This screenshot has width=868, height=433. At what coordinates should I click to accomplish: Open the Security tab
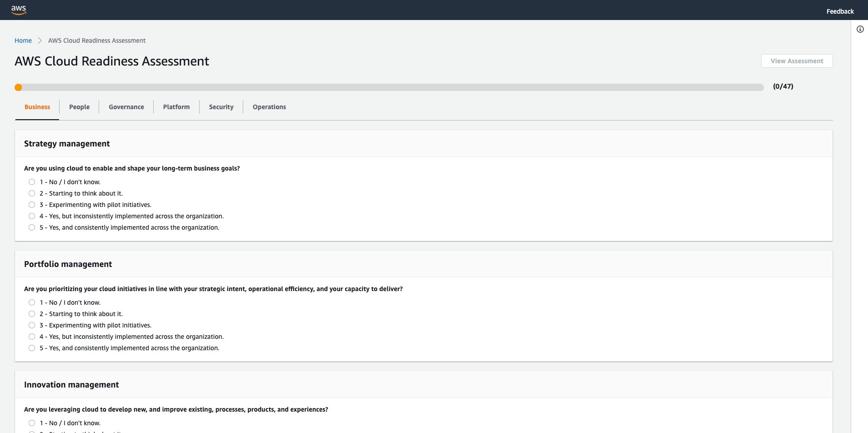pos(221,107)
